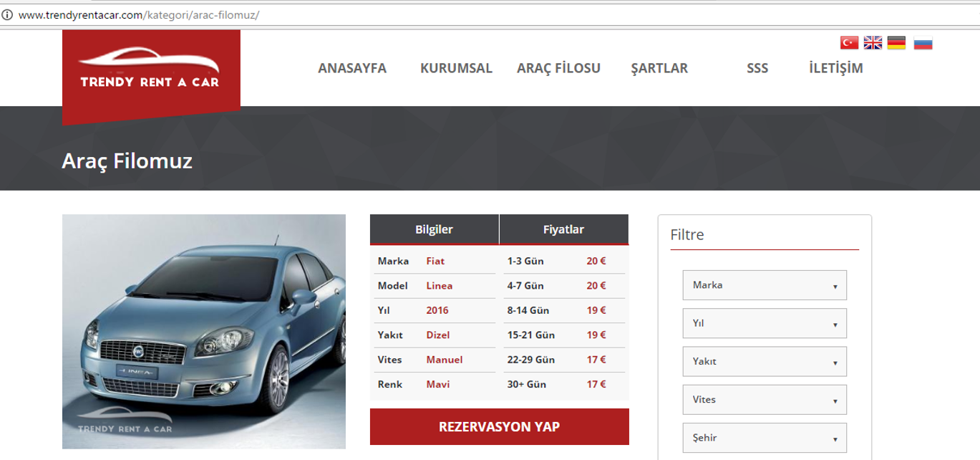Open the ŞARTLAR menu item
Screen dimensions: 980x460
(659, 69)
